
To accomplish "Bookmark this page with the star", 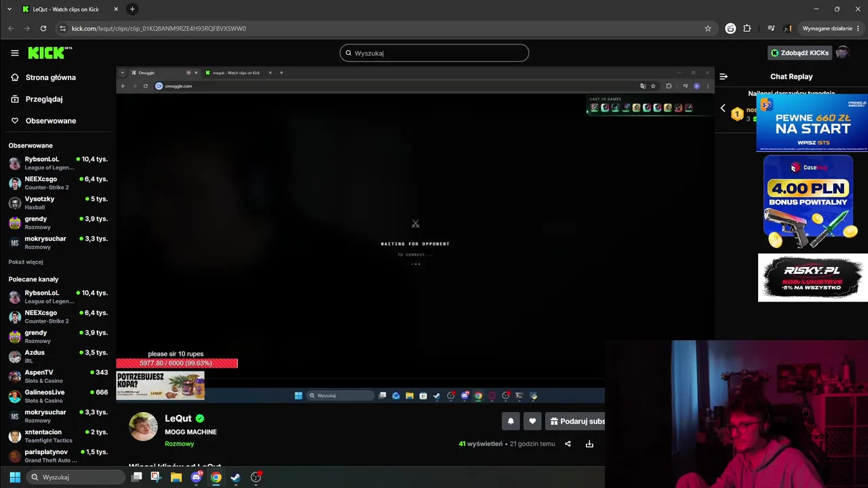I will (708, 28).
